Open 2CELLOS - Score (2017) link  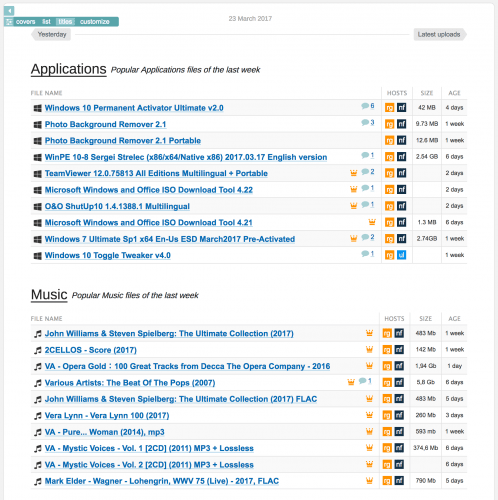pos(91,350)
